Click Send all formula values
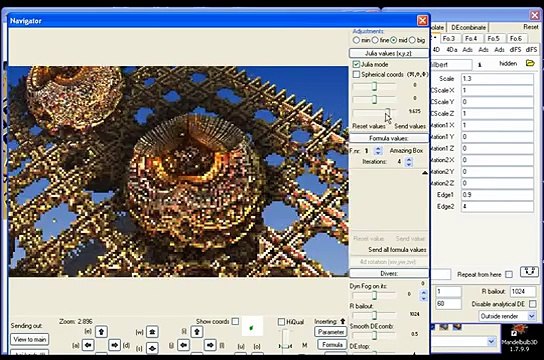This screenshot has height=360, width=544. (x=397, y=250)
